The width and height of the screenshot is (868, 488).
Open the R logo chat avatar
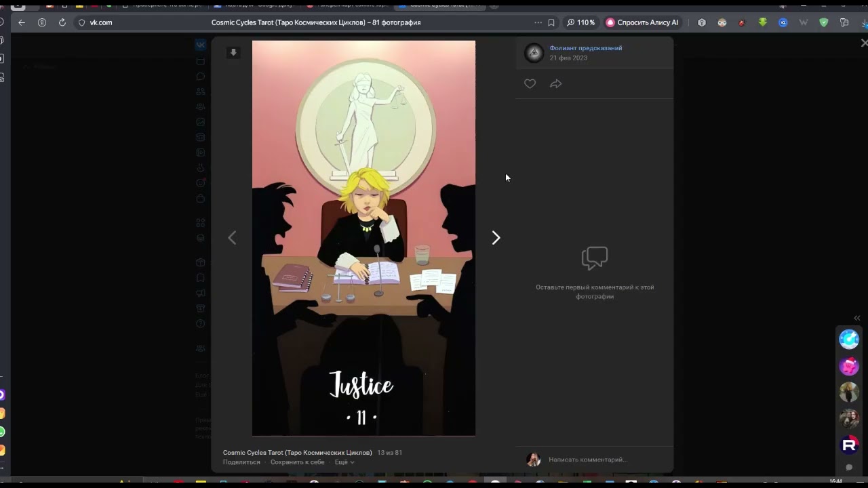coord(849,445)
